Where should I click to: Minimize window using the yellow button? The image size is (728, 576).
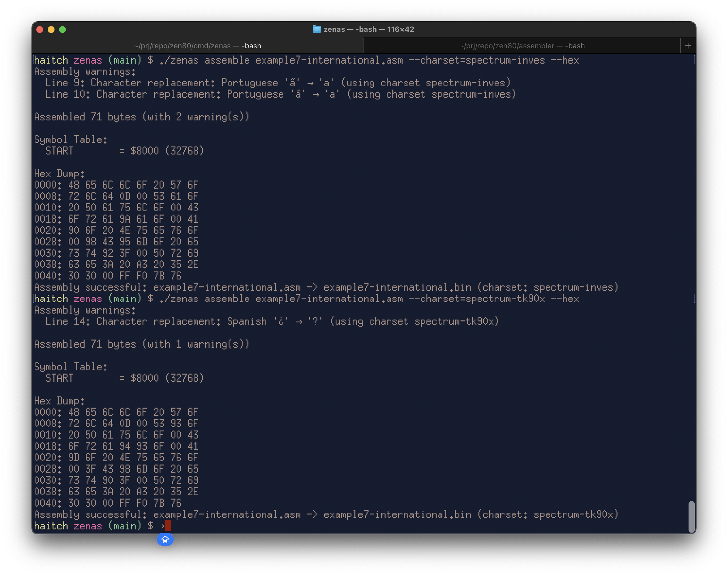pyautogui.click(x=51, y=30)
